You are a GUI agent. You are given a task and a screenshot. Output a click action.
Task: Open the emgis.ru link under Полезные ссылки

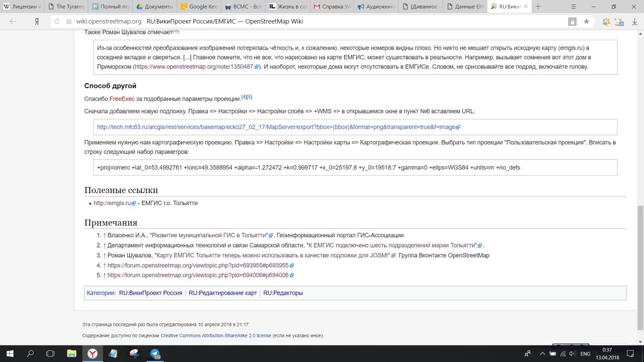(115, 203)
